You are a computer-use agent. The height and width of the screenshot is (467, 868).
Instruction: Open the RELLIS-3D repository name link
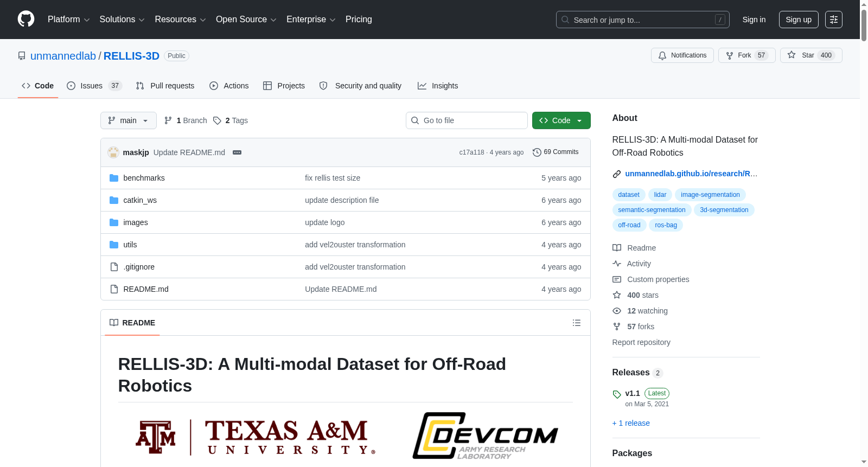click(x=131, y=56)
